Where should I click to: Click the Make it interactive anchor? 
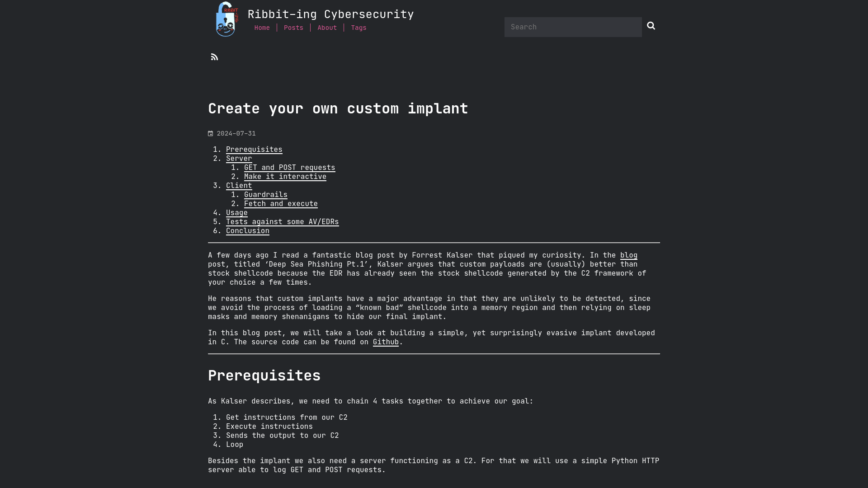pos(285,176)
